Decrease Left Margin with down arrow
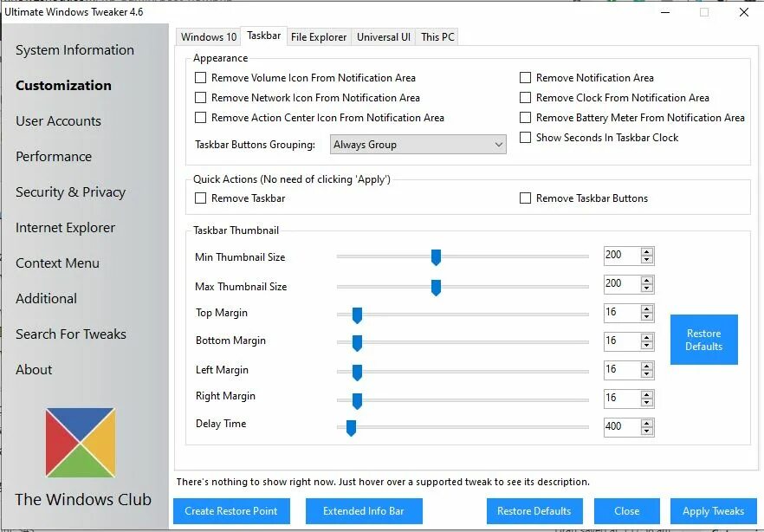The image size is (764, 532). [x=646, y=373]
